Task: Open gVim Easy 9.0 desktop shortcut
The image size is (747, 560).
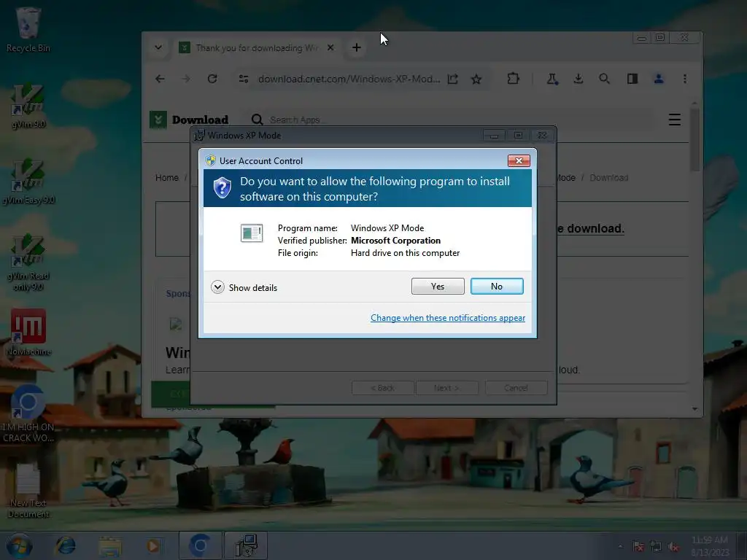Action: [x=28, y=182]
